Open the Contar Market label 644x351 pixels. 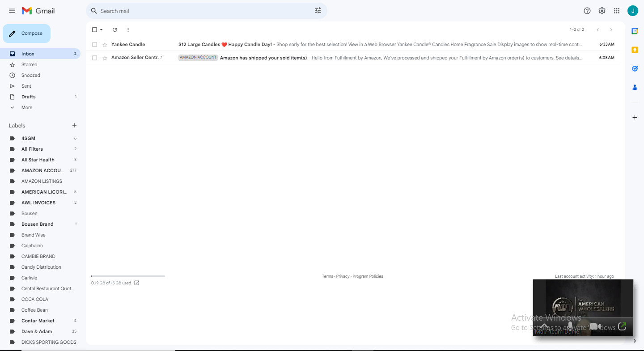[40, 321]
